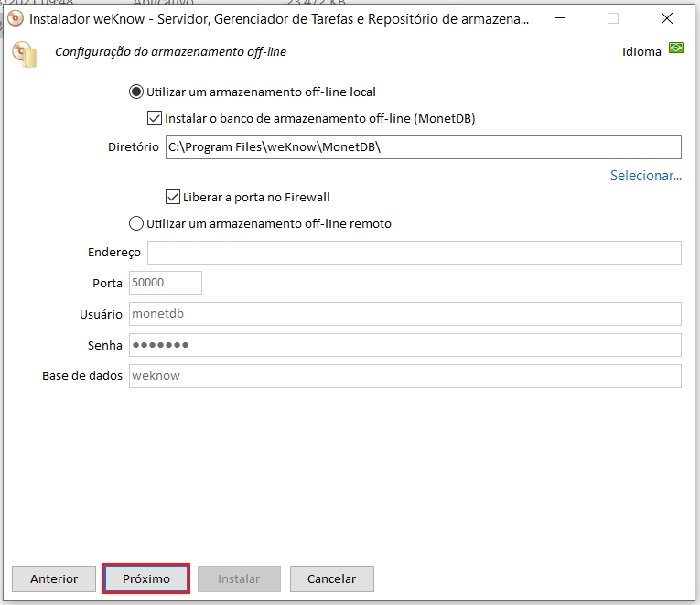Click the Brazilian flag language icon
This screenshot has width=700, height=605.
coord(676,48)
